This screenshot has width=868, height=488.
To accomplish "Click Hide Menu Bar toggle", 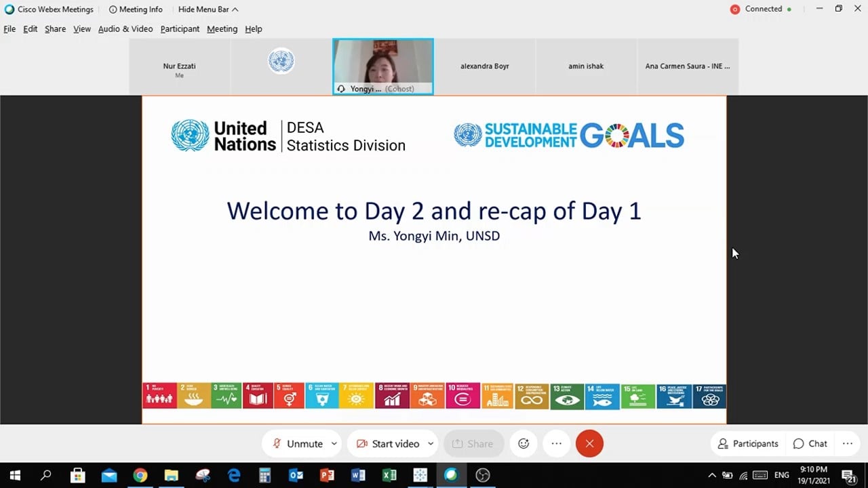I will coord(208,9).
